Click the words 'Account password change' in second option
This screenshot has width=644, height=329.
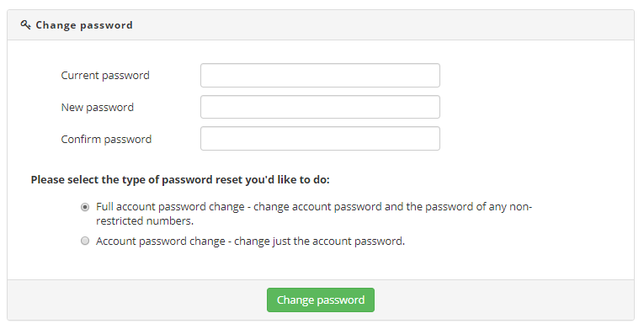(x=161, y=241)
